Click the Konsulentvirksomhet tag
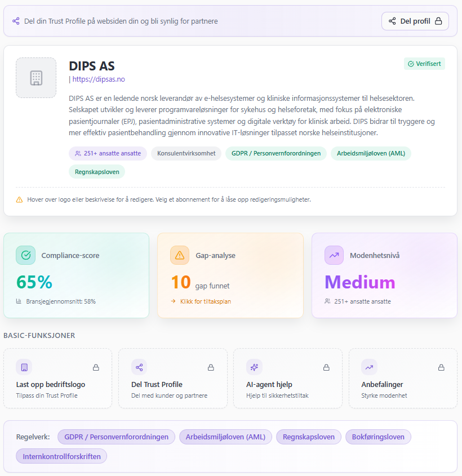 186,153
